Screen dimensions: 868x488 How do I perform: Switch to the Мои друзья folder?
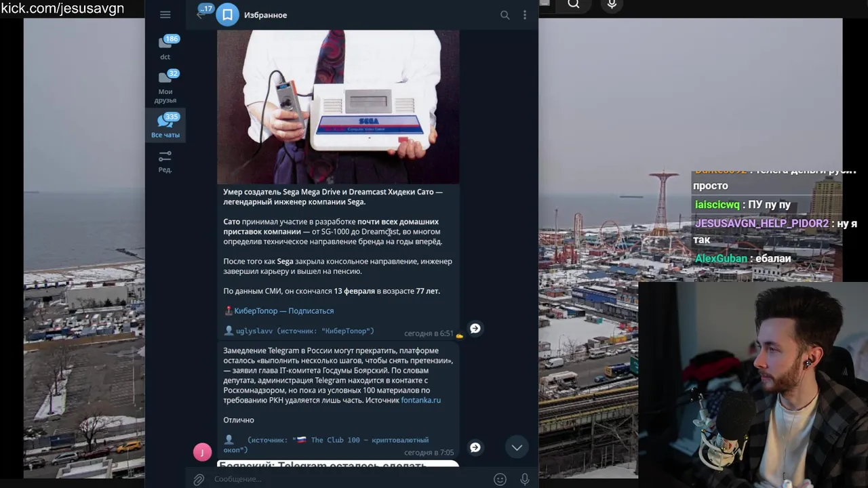pyautogui.click(x=165, y=87)
